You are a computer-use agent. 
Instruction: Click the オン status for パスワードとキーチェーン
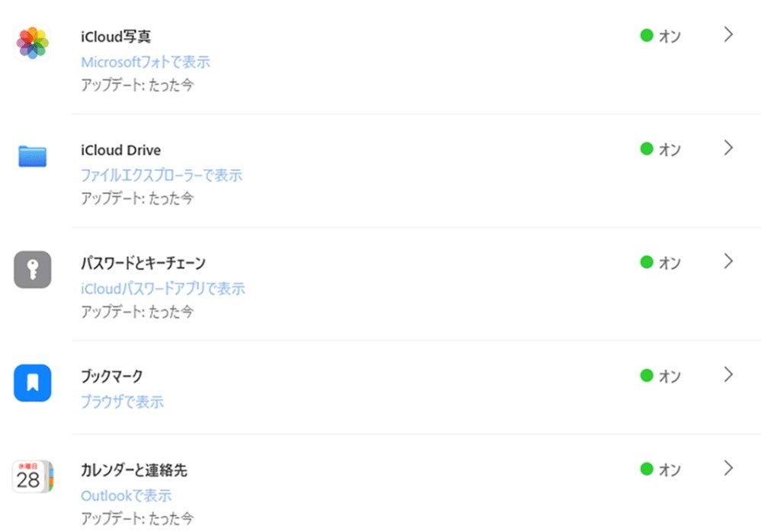coord(669,263)
